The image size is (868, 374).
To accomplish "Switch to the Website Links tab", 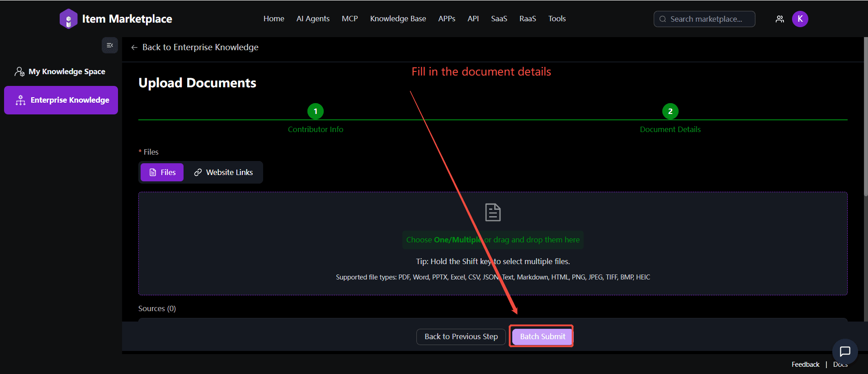I will (223, 172).
